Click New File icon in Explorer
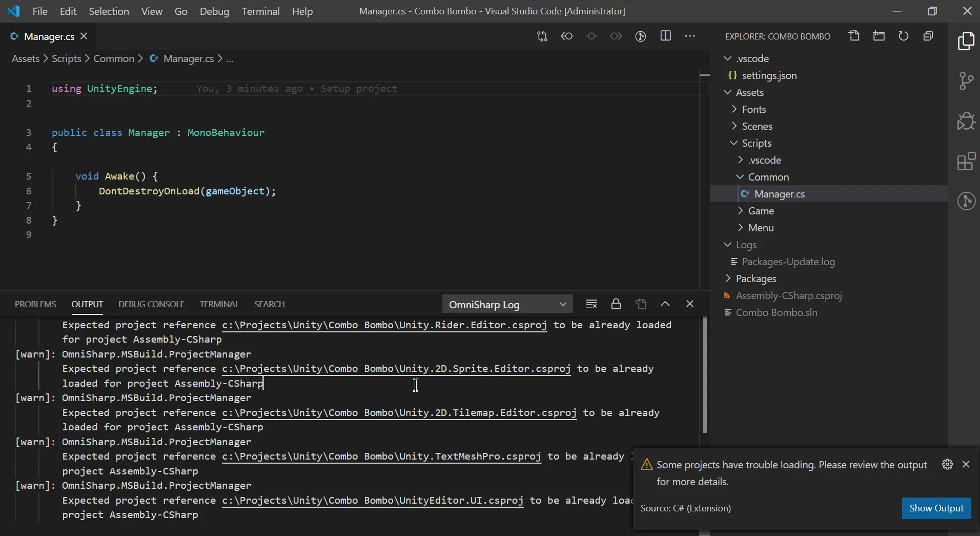The height and width of the screenshot is (536, 980). (854, 36)
